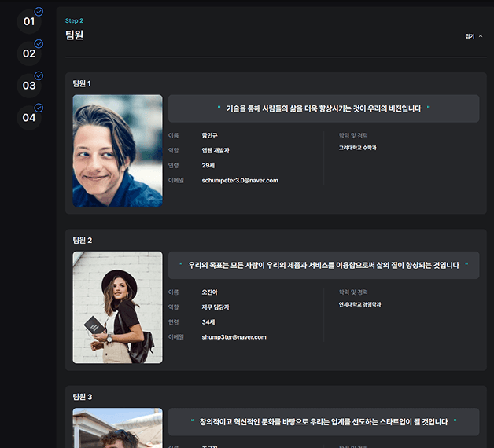Click the 팀원 3 card heading
The width and height of the screenshot is (494, 448).
(x=83, y=397)
